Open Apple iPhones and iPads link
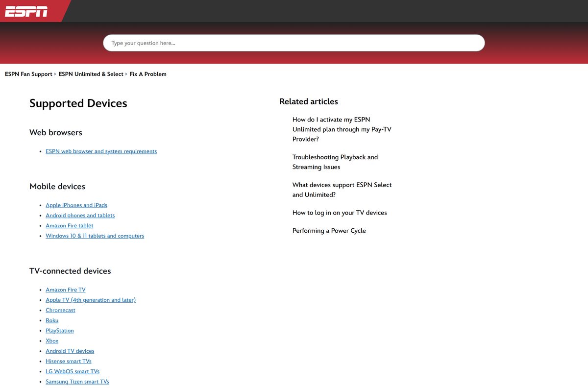 tap(76, 205)
